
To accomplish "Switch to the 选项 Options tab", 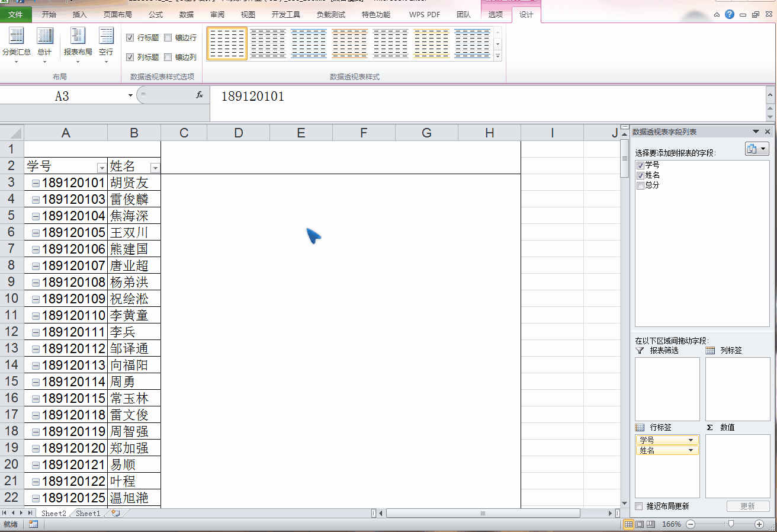I will pos(496,14).
